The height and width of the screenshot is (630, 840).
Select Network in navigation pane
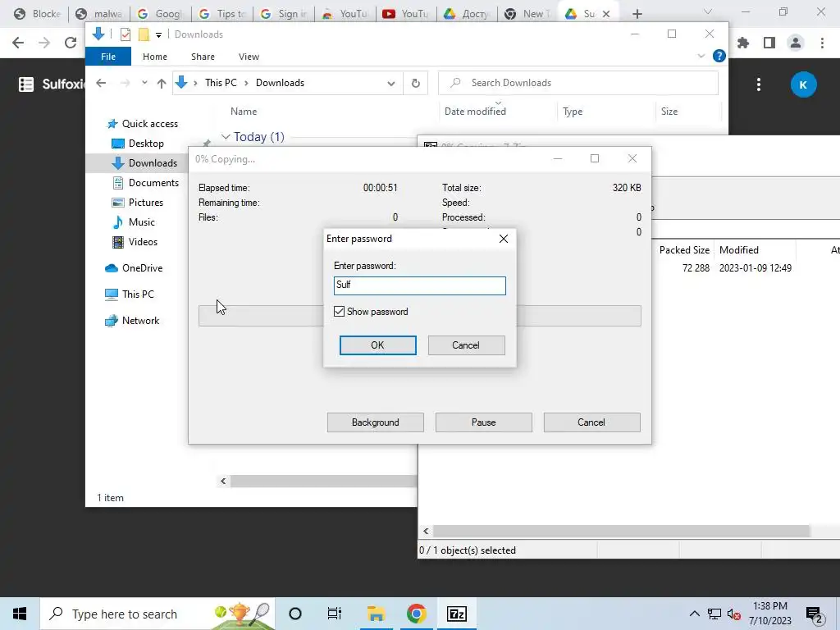[140, 321]
